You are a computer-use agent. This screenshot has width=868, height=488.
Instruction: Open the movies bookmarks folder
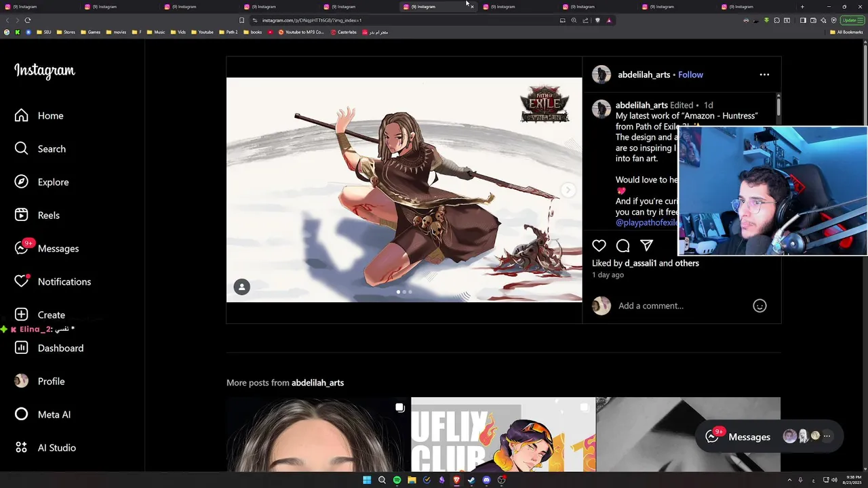tap(116, 32)
